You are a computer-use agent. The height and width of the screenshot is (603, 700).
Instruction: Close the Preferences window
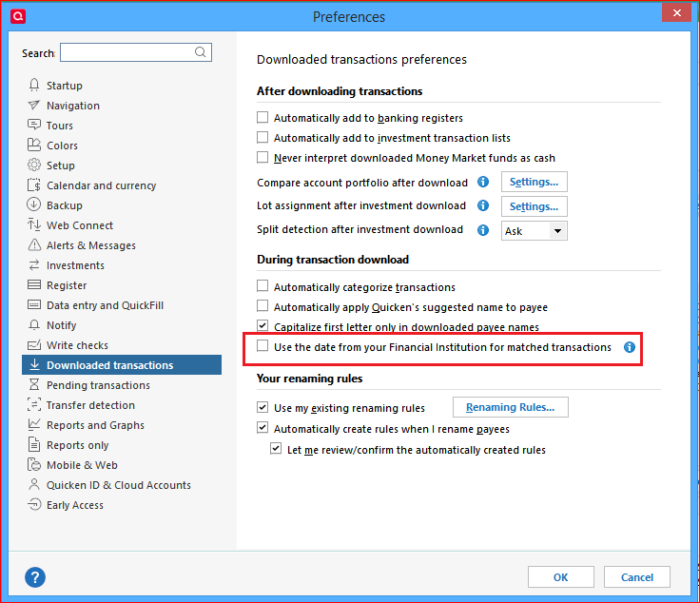[x=677, y=12]
